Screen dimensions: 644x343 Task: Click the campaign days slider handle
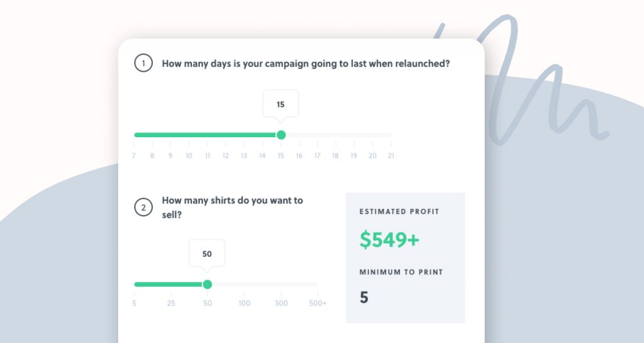(281, 135)
